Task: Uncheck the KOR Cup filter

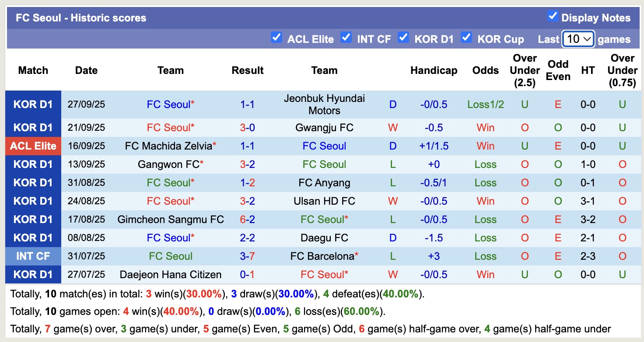Action: (x=466, y=38)
